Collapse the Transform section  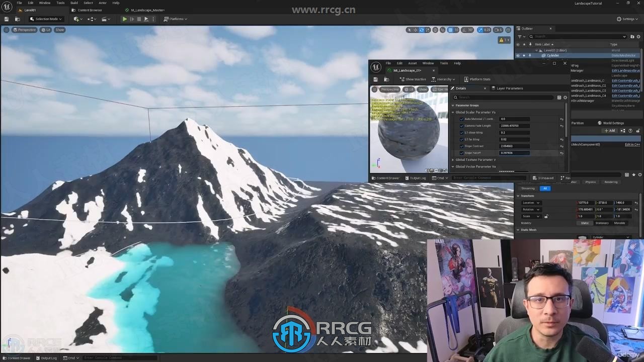click(x=518, y=196)
